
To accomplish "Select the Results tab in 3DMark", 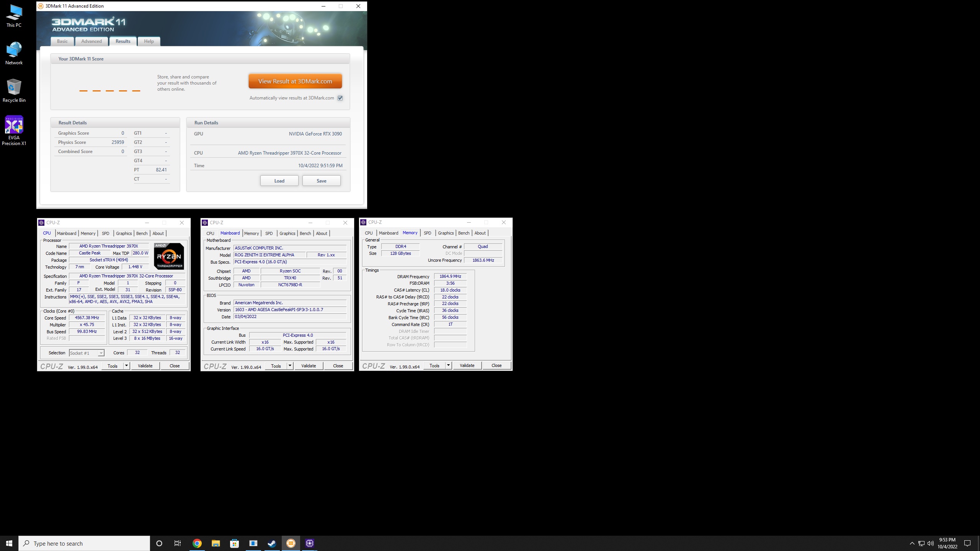I will [123, 41].
